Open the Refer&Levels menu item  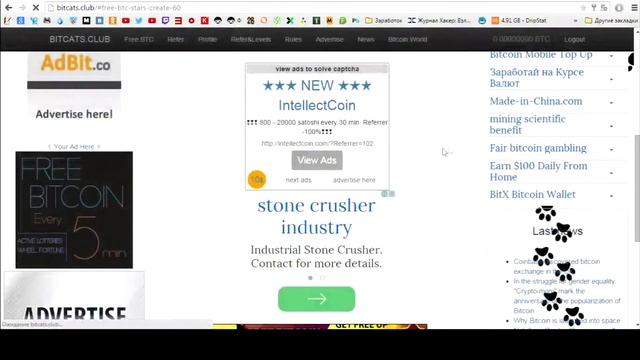[251, 39]
